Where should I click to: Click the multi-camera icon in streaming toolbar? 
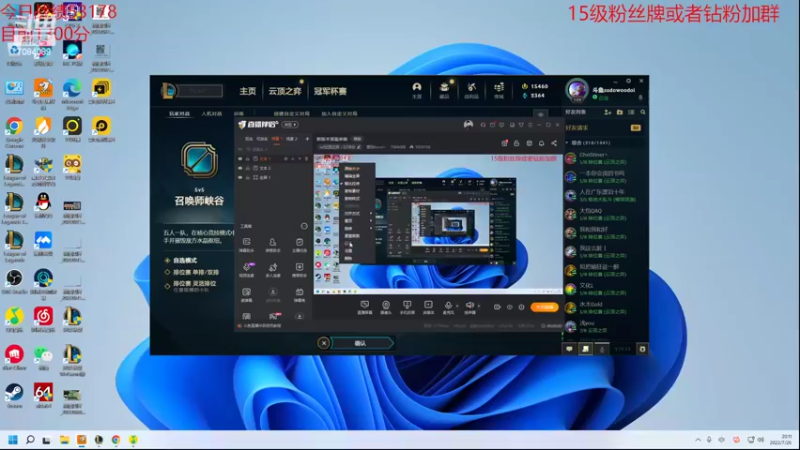(x=407, y=305)
